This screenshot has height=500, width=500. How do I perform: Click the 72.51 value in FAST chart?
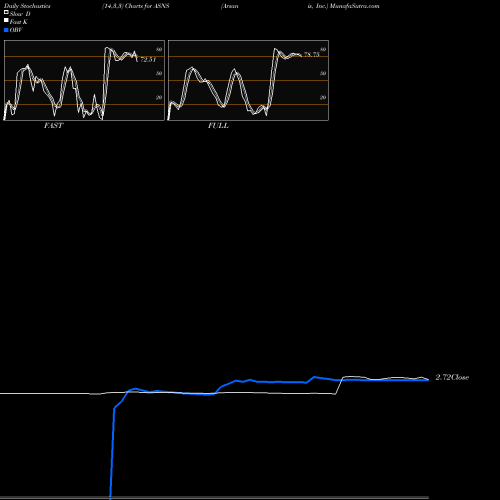(148, 60)
